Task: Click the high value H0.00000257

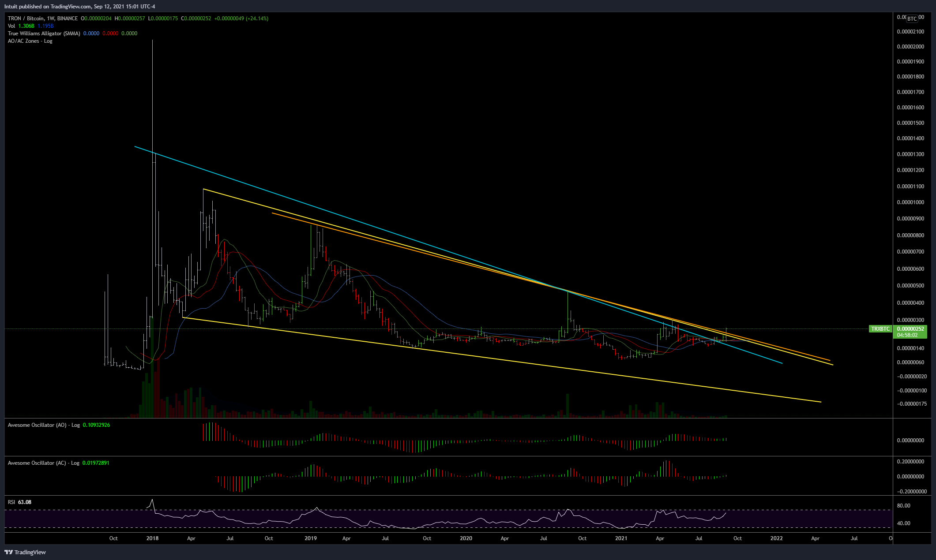Action: [x=130, y=19]
